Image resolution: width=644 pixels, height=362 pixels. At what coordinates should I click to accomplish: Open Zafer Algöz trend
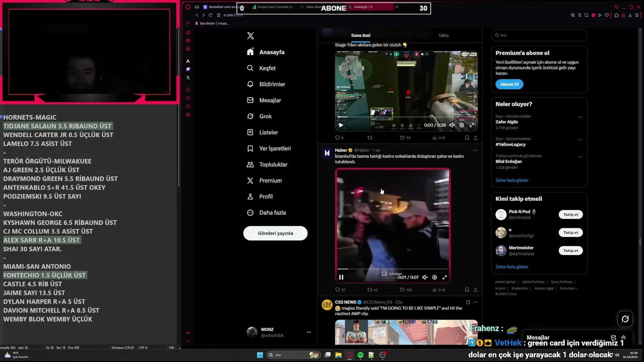[x=507, y=122]
